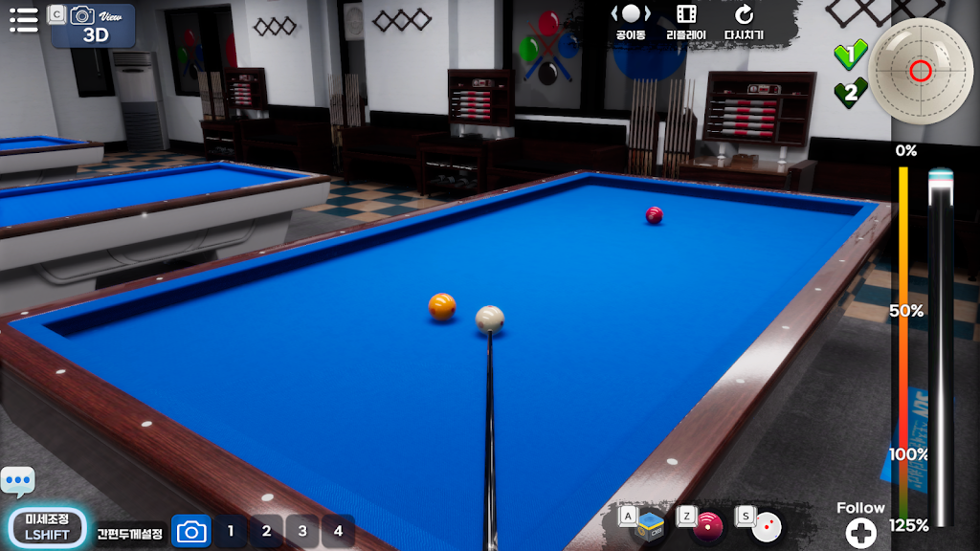The height and width of the screenshot is (551, 980).
Task: Open 간편두께설정 easy thickness setting
Action: (x=130, y=534)
